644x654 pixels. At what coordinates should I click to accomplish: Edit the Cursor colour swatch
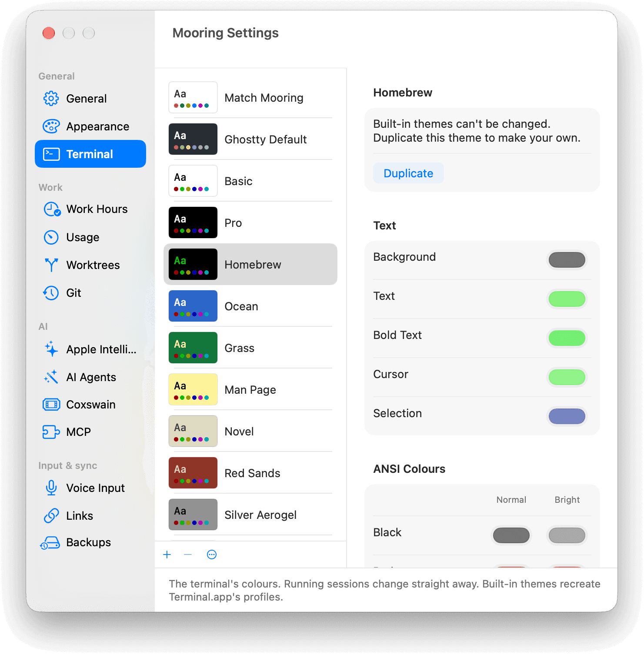tap(567, 377)
